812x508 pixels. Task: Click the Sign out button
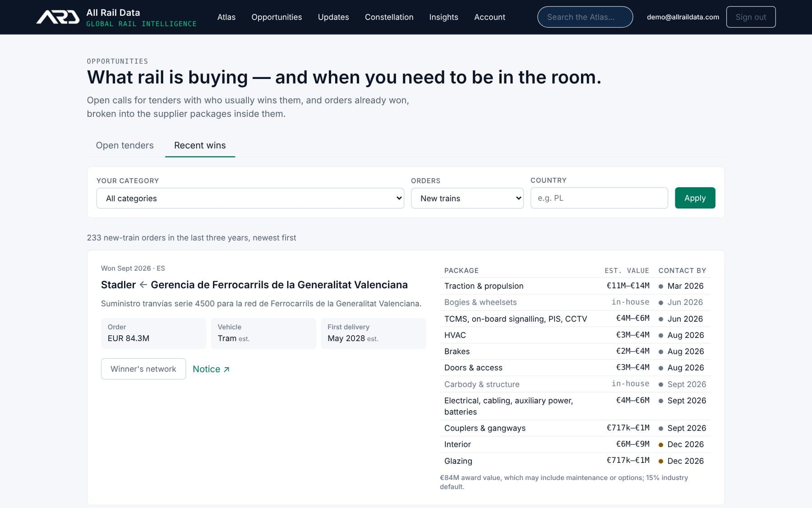pyautogui.click(x=751, y=17)
